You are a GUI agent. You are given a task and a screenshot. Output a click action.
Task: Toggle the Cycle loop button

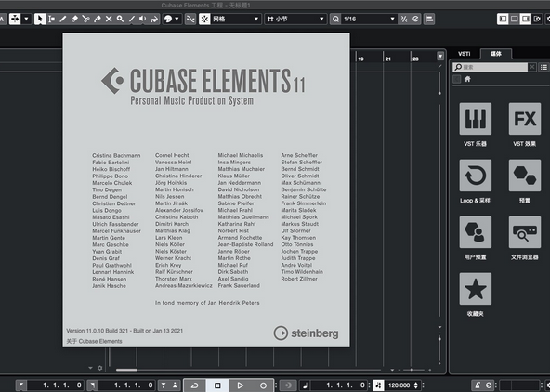click(x=195, y=385)
